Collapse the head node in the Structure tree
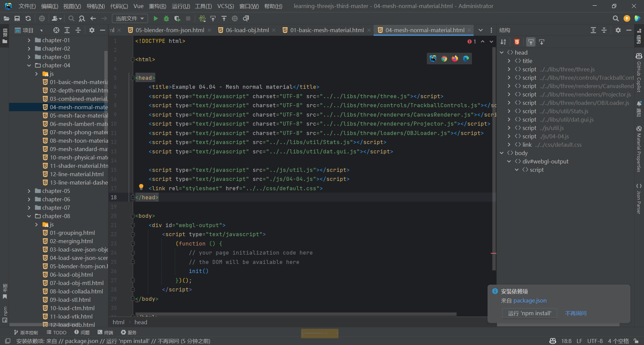 click(502, 53)
